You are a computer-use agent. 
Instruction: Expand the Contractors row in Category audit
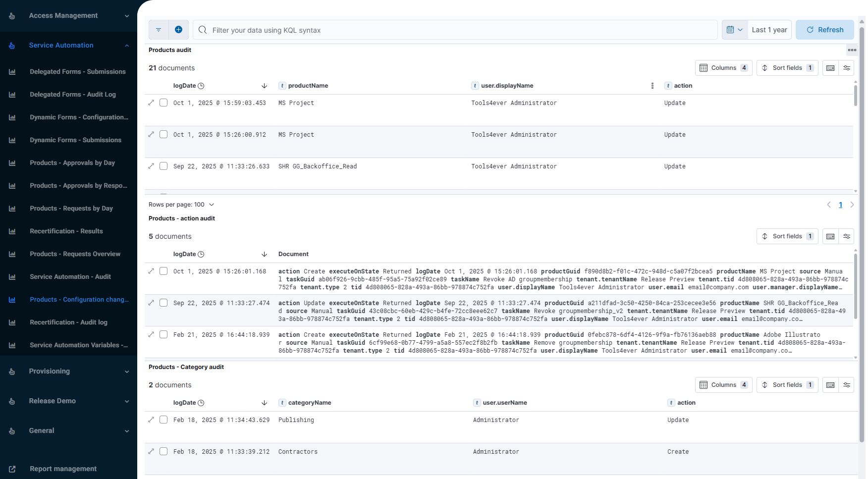click(151, 451)
